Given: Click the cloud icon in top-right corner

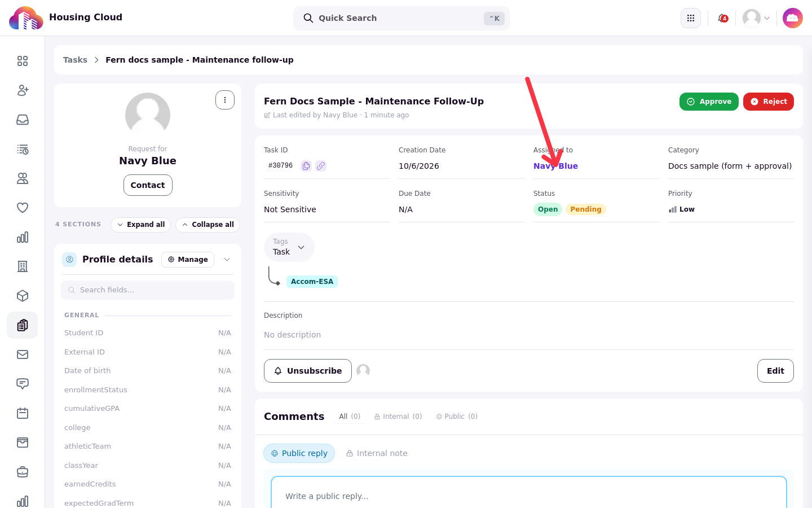Looking at the screenshot, I should click(x=793, y=18).
